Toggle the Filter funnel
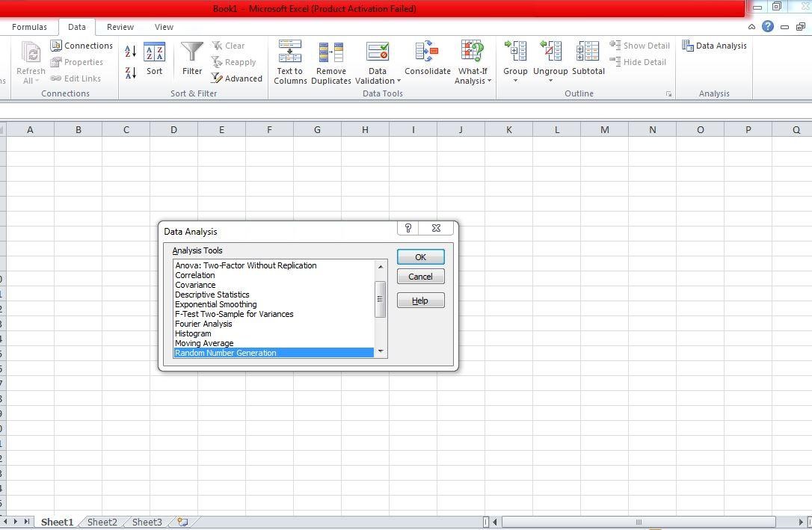 coord(191,53)
